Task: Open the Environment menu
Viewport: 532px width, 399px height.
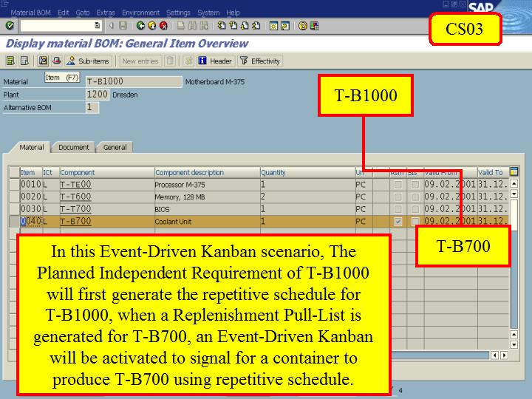Action: [140, 13]
